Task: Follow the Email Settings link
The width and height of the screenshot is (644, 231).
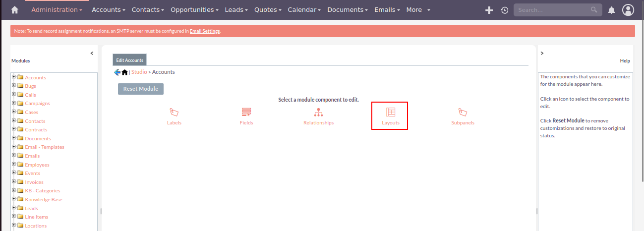Action: coord(205,31)
